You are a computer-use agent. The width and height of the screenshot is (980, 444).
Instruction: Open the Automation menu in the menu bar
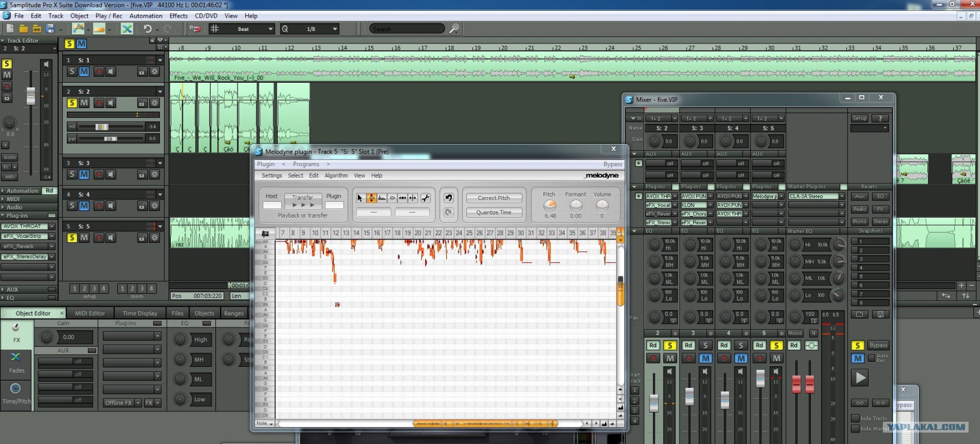tap(146, 16)
